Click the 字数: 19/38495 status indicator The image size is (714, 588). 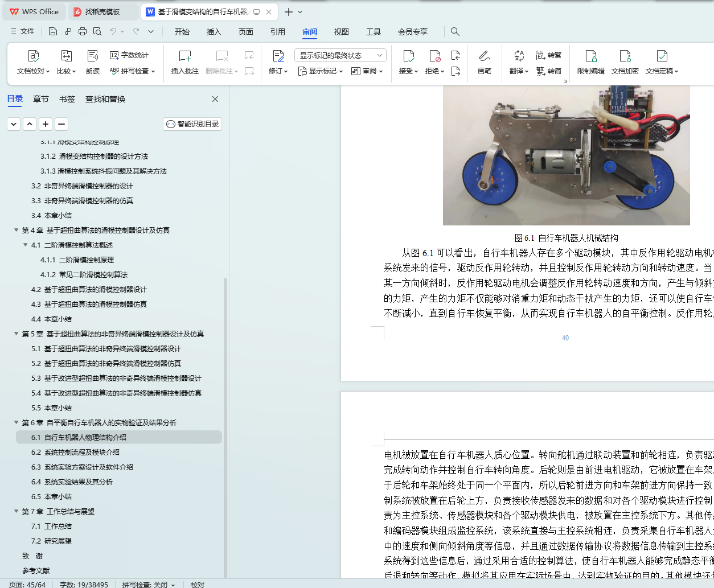point(84,584)
